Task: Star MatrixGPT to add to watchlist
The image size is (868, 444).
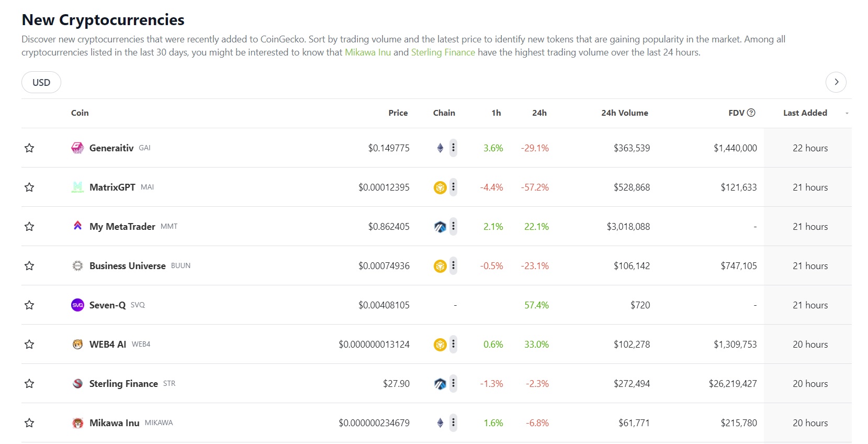Action: click(29, 187)
